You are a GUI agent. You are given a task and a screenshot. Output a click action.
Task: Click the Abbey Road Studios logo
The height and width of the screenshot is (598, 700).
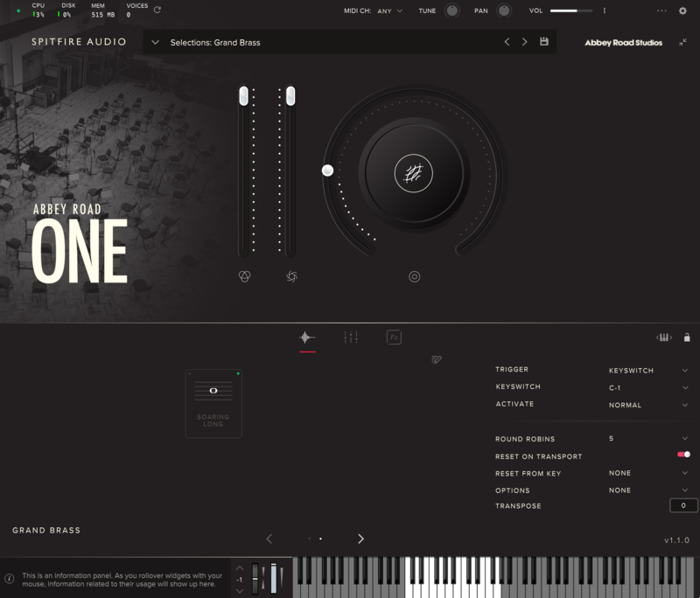(x=624, y=43)
